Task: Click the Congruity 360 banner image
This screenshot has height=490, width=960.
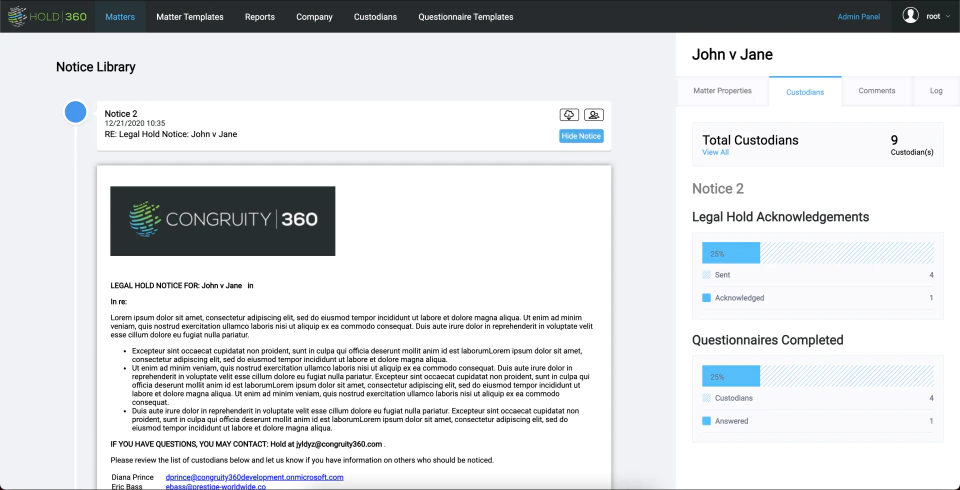Action: click(x=223, y=220)
